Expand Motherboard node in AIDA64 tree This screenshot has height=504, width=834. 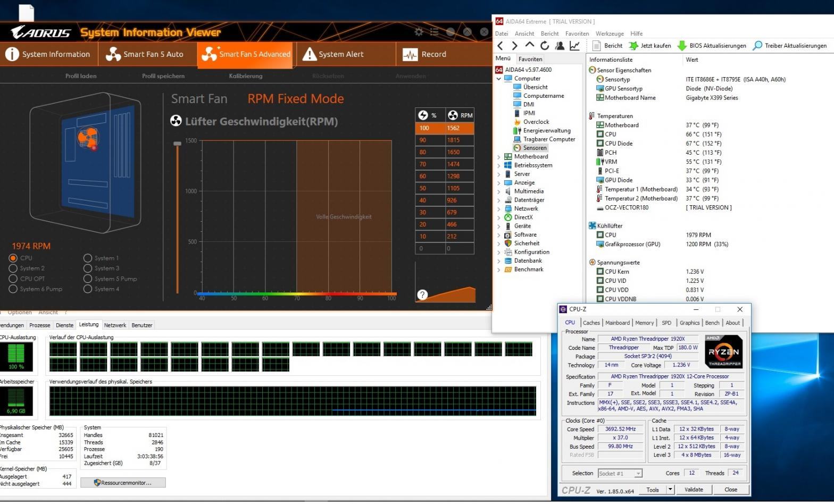(499, 157)
